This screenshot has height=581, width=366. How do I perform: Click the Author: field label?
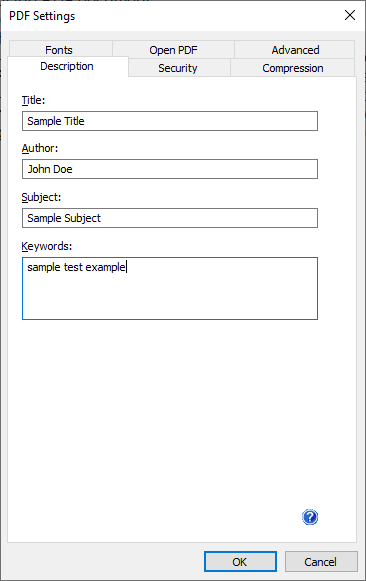(x=40, y=148)
